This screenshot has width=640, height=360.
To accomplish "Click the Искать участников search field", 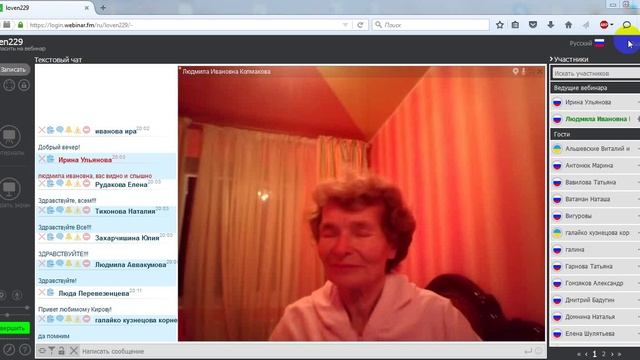I will tap(596, 73).
